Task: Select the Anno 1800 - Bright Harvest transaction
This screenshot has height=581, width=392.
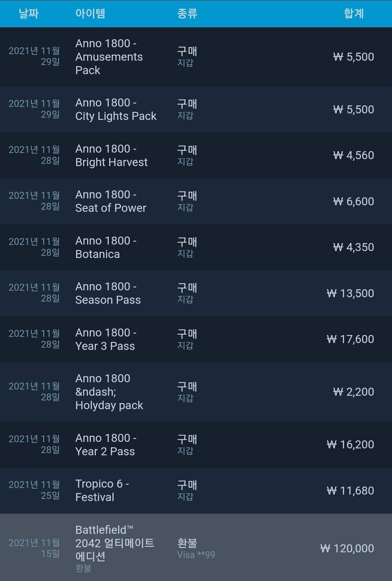Action: (111, 156)
